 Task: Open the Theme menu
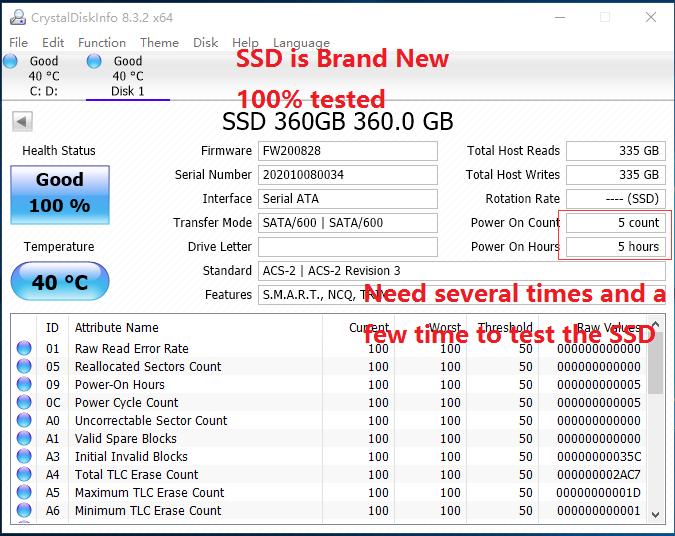pyautogui.click(x=159, y=43)
